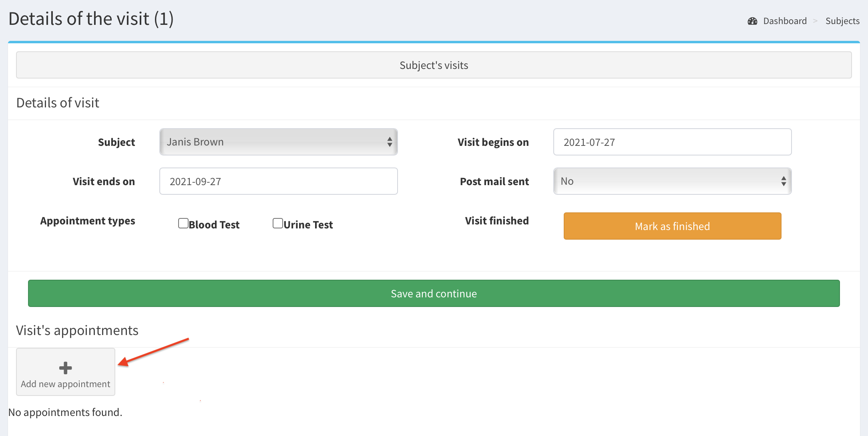Click the plus icon for new appointment

(x=65, y=367)
